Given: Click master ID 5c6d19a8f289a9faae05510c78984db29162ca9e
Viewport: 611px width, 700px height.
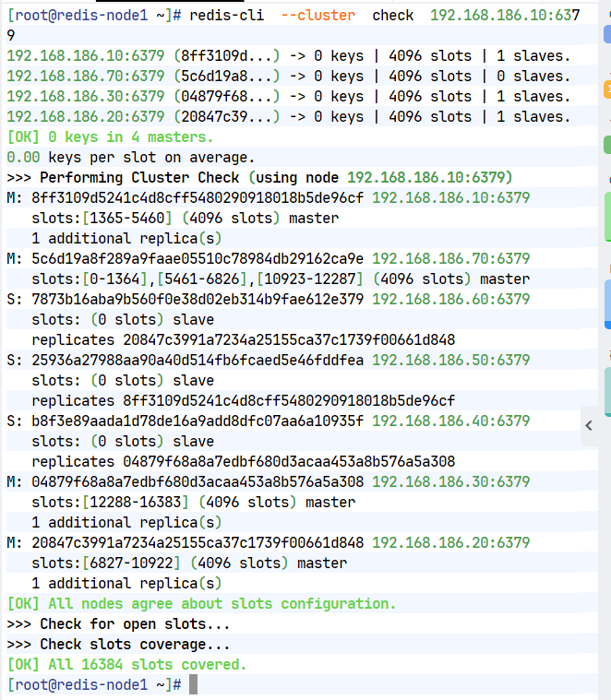Looking at the screenshot, I should [198, 259].
